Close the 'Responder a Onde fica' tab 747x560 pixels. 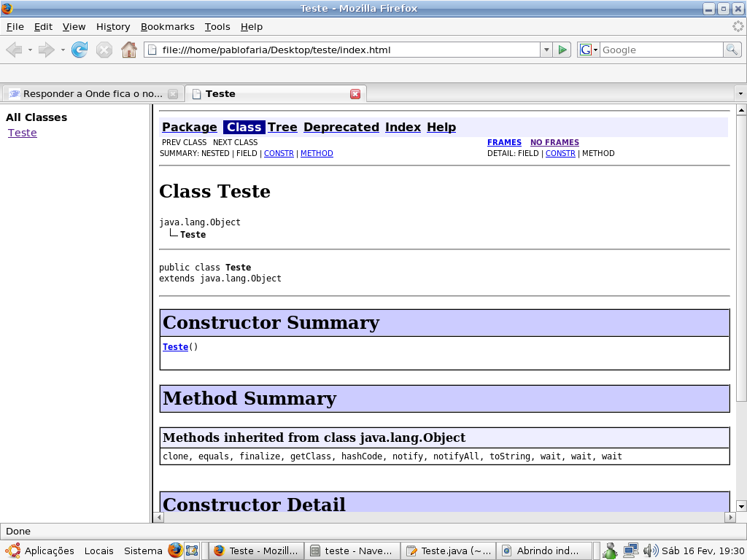173,94
